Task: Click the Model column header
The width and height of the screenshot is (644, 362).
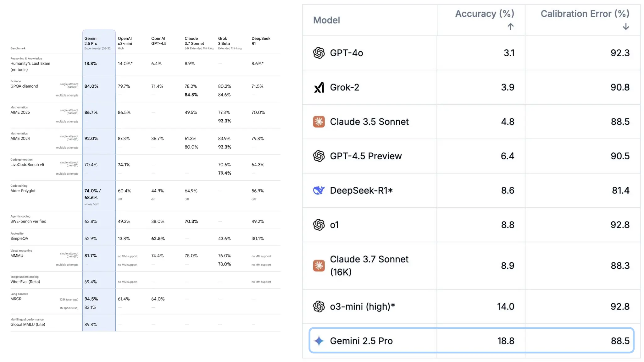Action: pyautogui.click(x=326, y=20)
